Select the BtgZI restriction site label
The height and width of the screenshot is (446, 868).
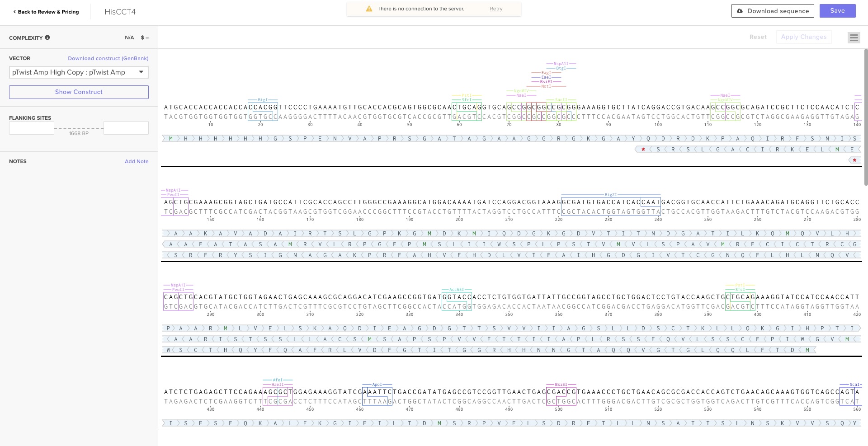point(610,195)
